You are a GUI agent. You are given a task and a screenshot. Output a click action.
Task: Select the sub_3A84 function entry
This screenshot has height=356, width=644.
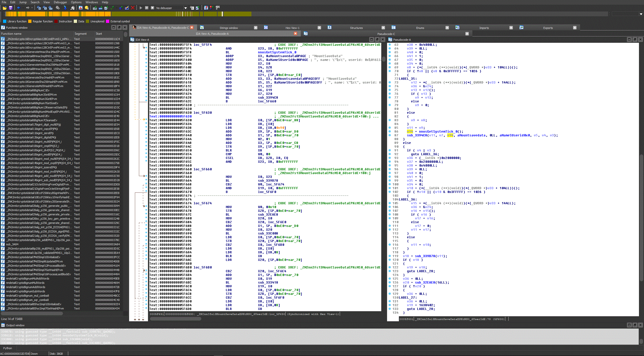(x=12, y=244)
